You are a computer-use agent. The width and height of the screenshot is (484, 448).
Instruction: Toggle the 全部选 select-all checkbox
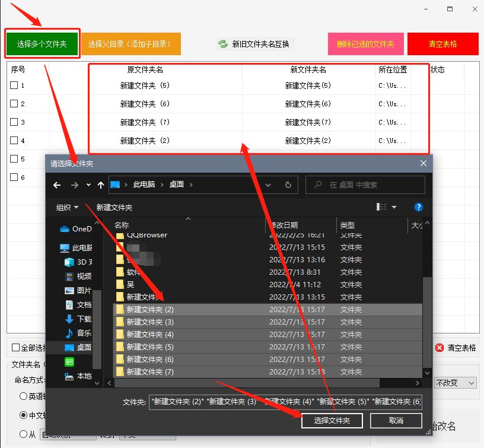click(16, 348)
